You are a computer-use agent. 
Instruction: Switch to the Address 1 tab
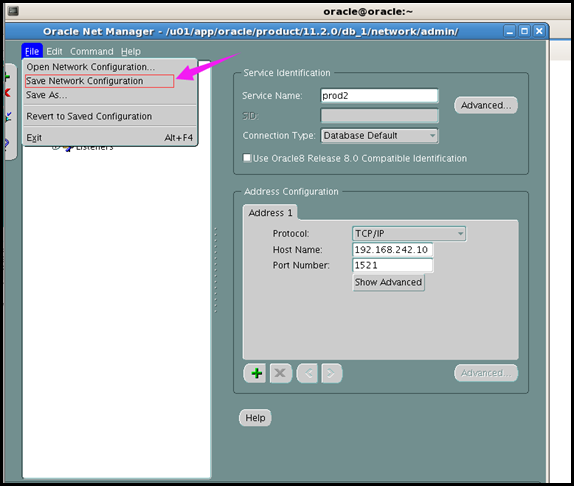point(270,213)
